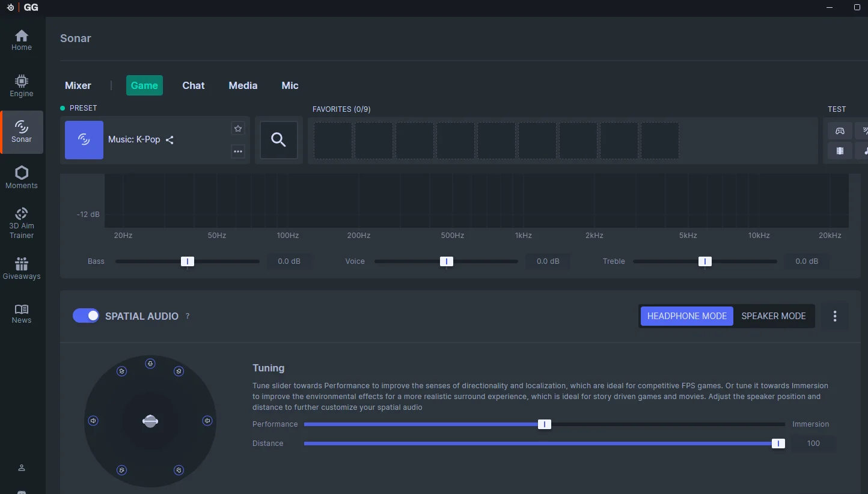Viewport: 868px width, 494px height.
Task: Open the Chat tab
Action: point(194,85)
